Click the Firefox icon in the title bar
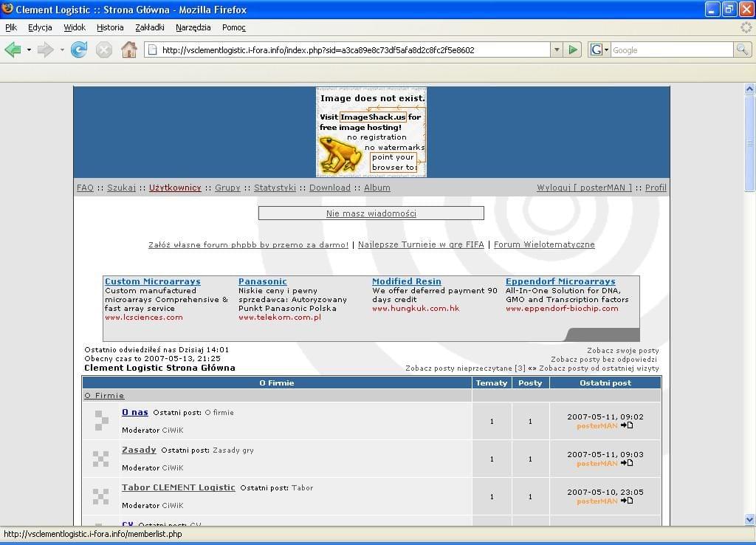 (x=7, y=9)
